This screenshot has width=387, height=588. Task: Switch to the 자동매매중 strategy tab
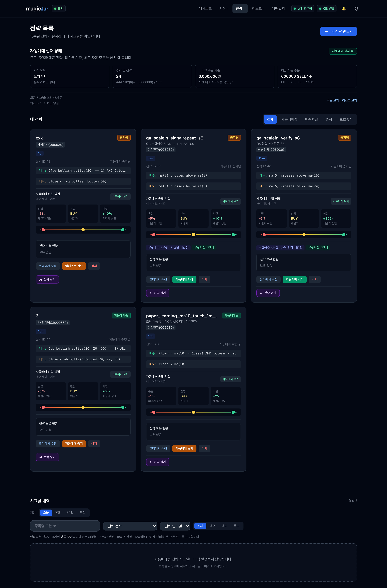(289, 119)
